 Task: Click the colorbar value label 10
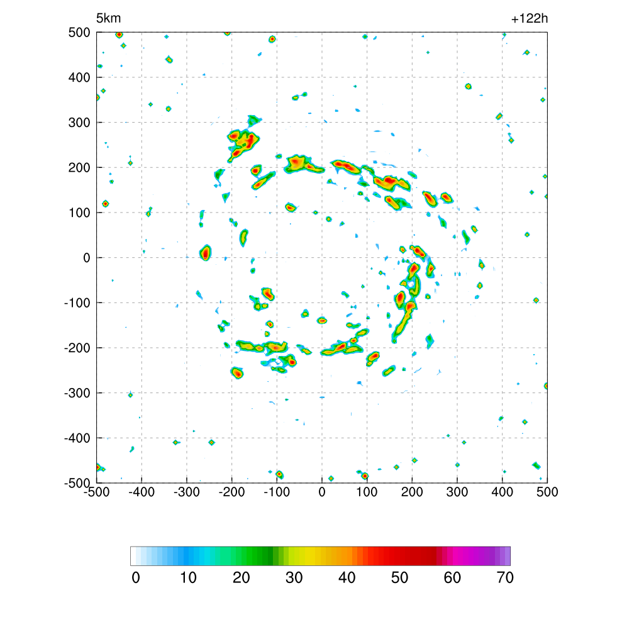pos(189,578)
